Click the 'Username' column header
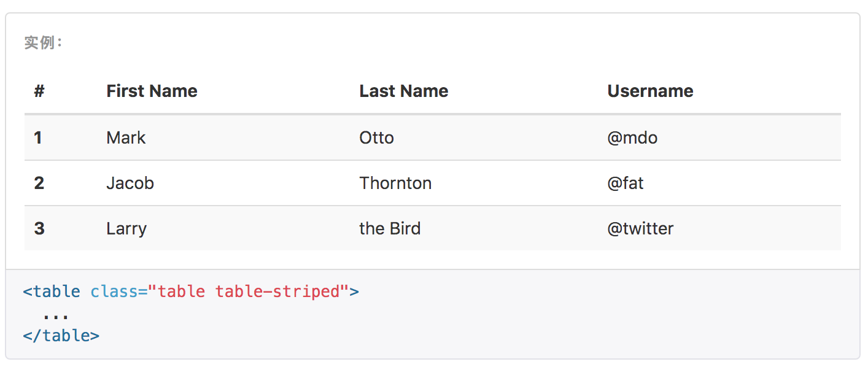 point(650,91)
